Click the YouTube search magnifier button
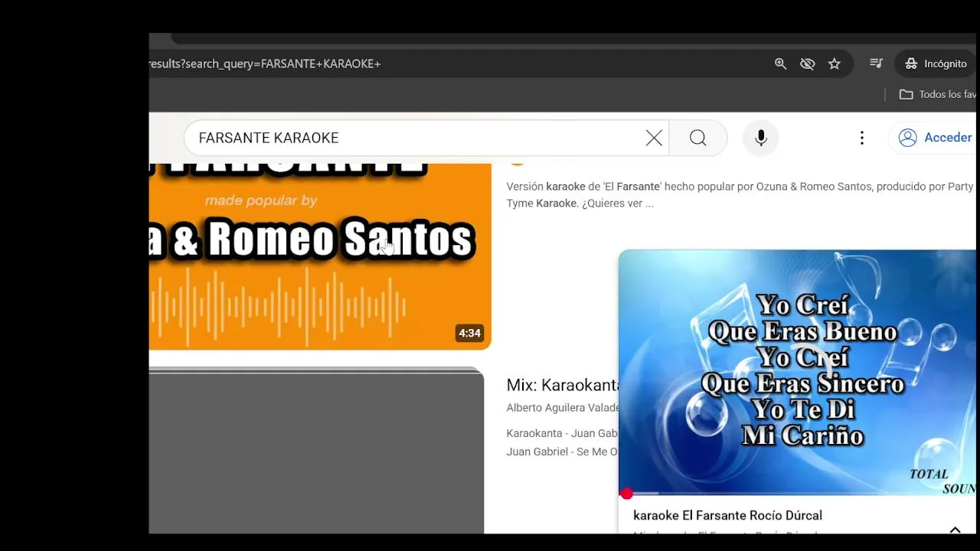Screen dimensions: 980x551 [697, 138]
